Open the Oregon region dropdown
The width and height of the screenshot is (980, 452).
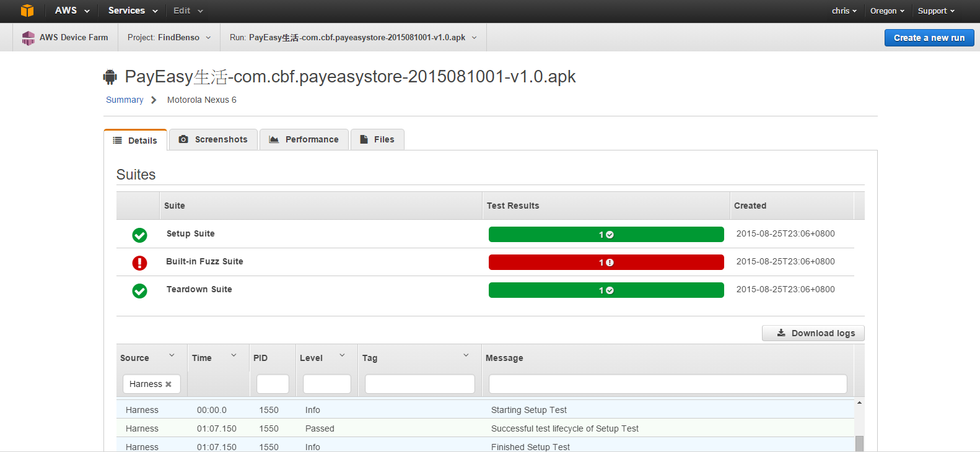[887, 11]
